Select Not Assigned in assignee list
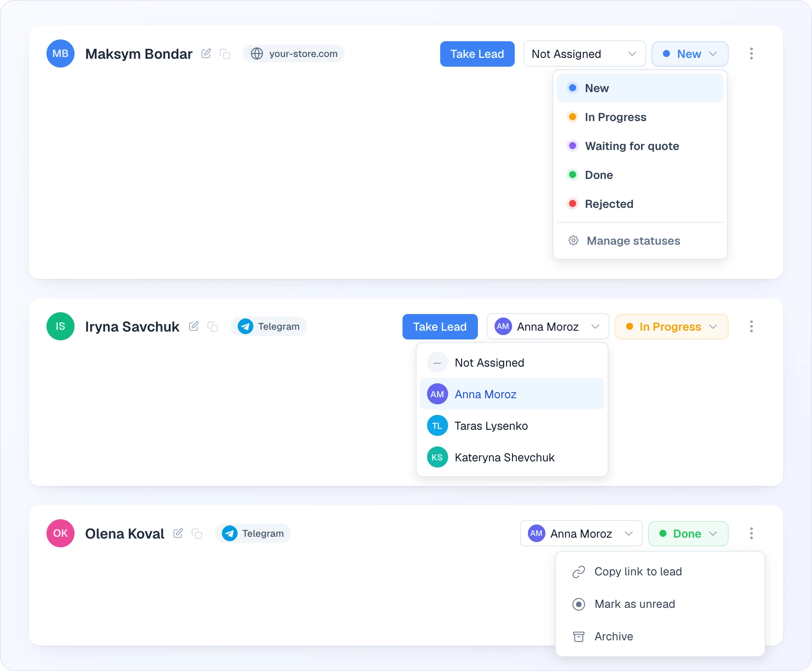 512,363
